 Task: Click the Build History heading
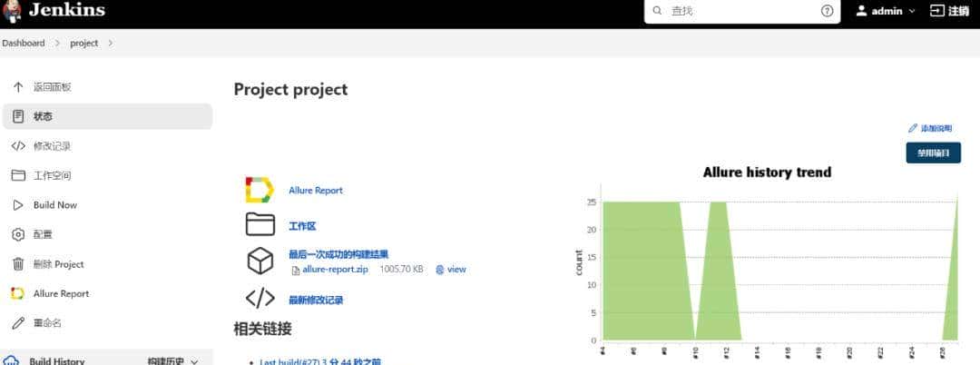click(57, 361)
